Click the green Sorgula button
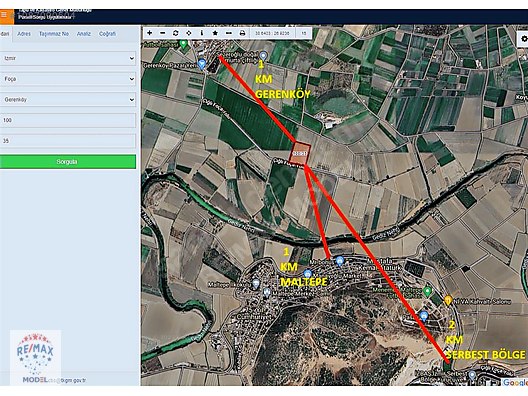 click(68, 162)
